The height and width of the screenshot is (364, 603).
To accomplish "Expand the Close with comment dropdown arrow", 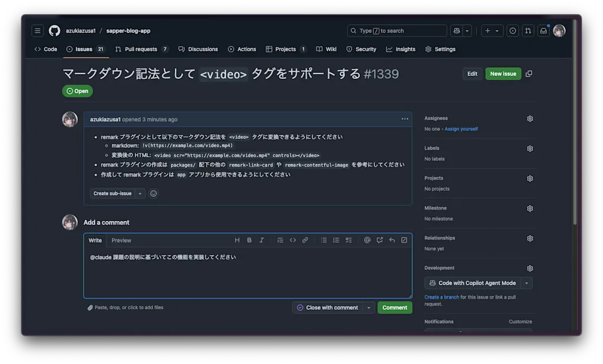I will (x=369, y=307).
